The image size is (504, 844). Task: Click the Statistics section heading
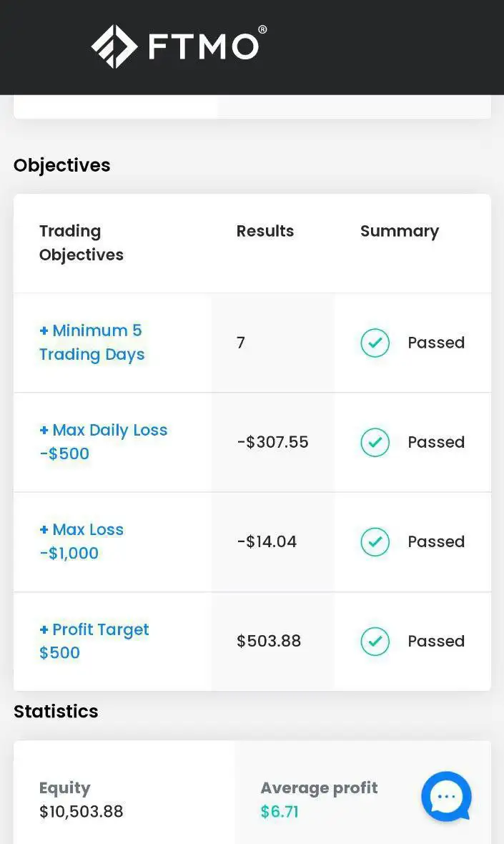pyautogui.click(x=56, y=711)
